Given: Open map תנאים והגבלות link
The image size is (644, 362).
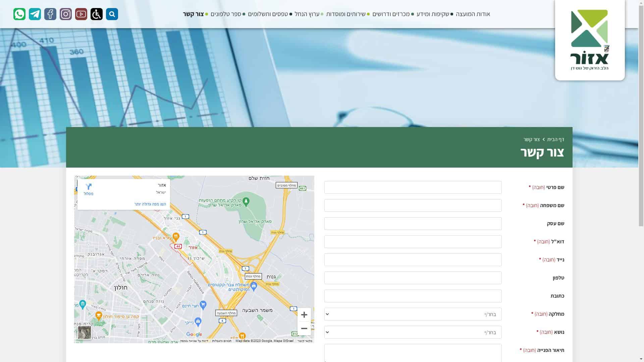Looking at the screenshot, I should pos(222,341).
